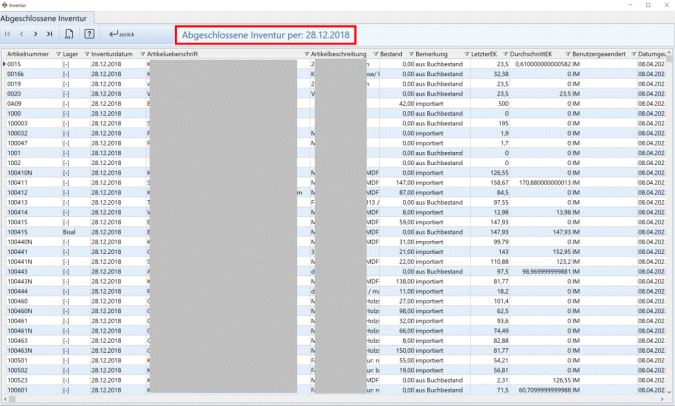Sort by the LetzterEK column header
Screen dimensions: 675x406
[484, 54]
